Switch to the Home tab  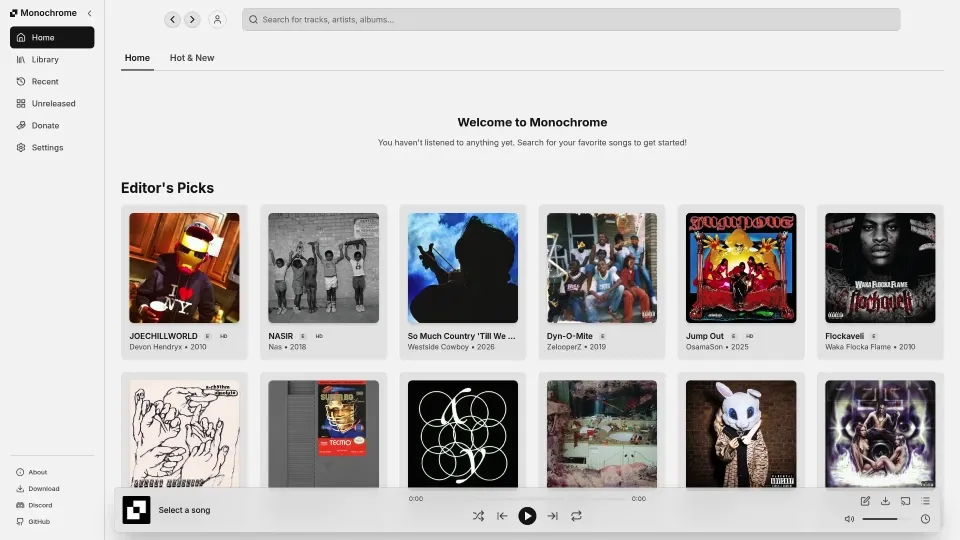tap(137, 58)
